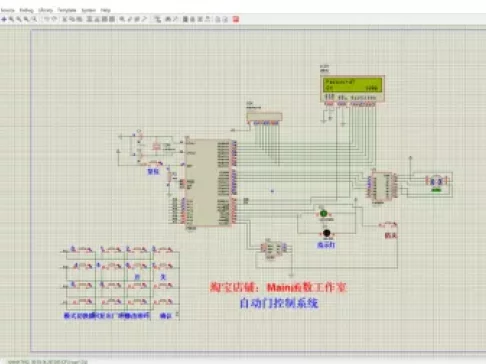Select the stepper motor component
This screenshot has height=364, width=486.
coord(437,181)
